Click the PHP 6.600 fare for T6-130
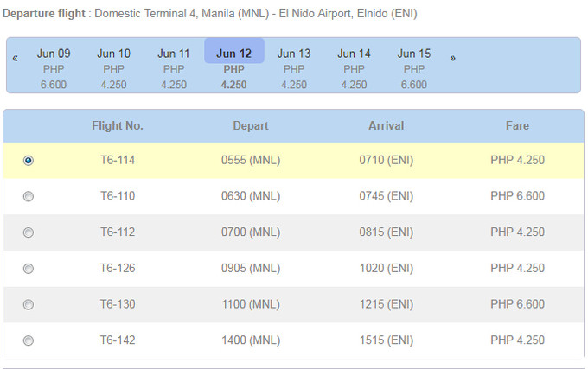 [517, 304]
